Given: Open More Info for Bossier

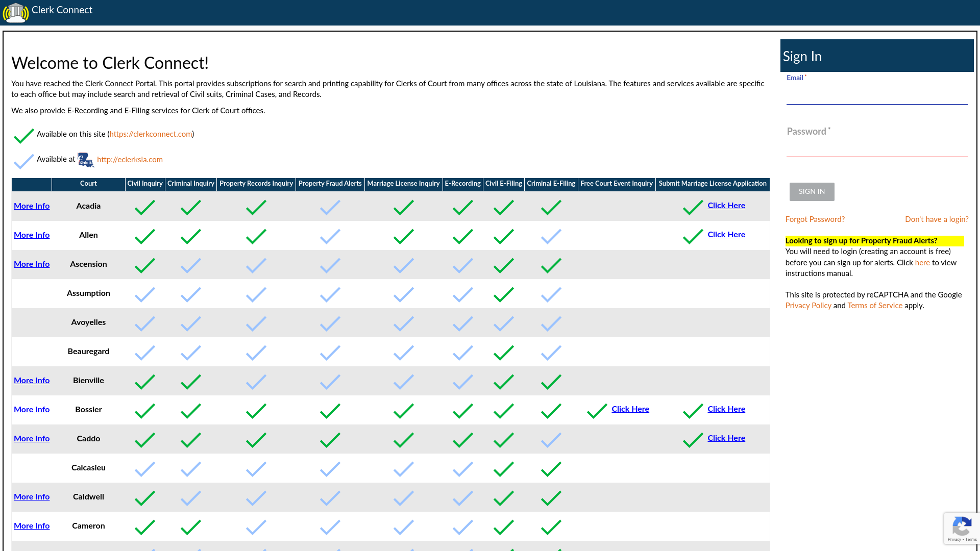Looking at the screenshot, I should [32, 410].
